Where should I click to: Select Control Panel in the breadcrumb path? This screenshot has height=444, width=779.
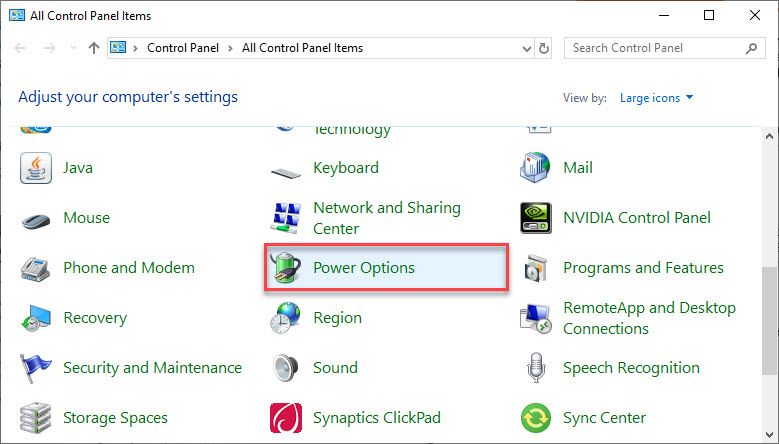click(183, 48)
